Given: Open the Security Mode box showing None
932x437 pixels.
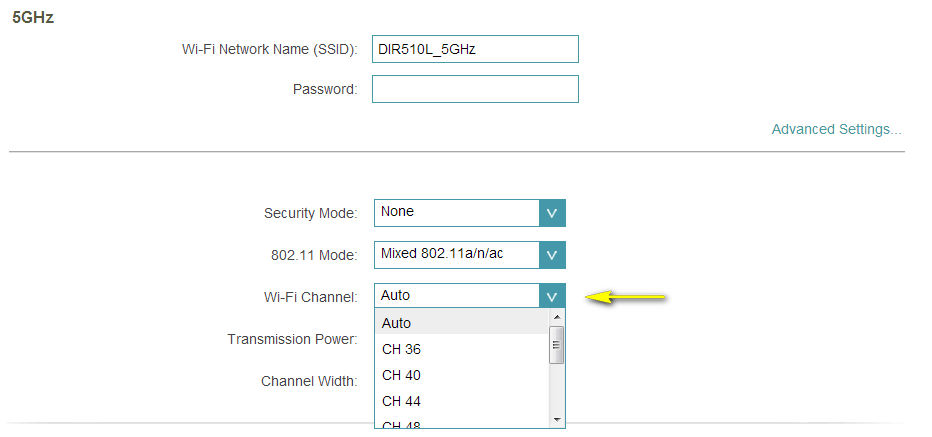Looking at the screenshot, I should tap(457, 213).
